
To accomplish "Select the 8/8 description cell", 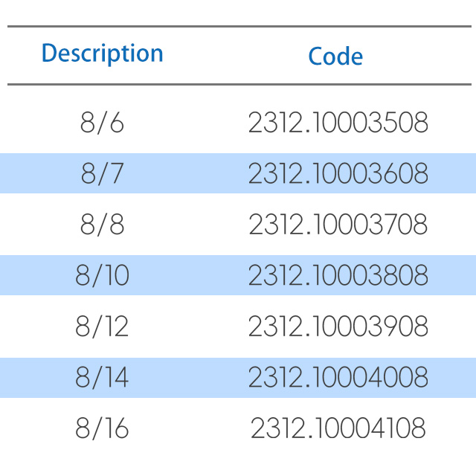I will (x=102, y=225).
